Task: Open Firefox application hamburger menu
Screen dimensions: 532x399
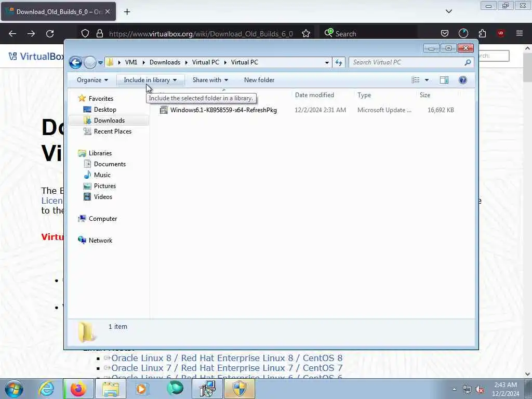Action: click(x=520, y=33)
